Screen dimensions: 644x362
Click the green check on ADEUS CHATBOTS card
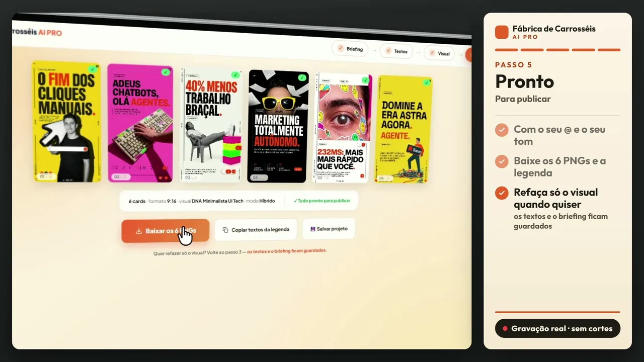166,72
